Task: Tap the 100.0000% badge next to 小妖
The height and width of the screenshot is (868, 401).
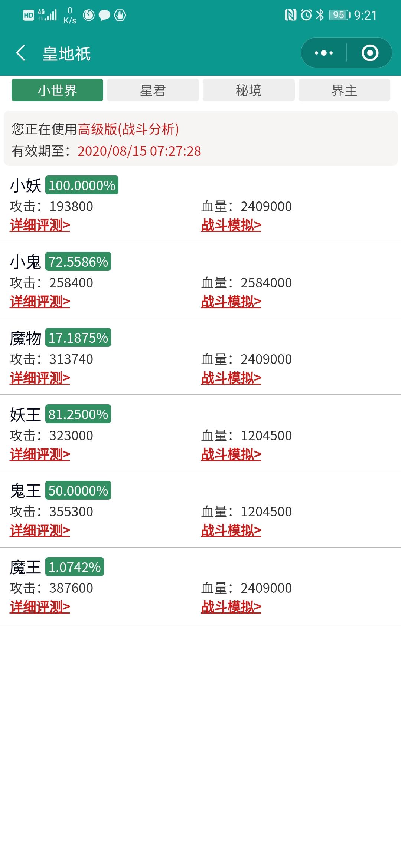Action: 82,185
